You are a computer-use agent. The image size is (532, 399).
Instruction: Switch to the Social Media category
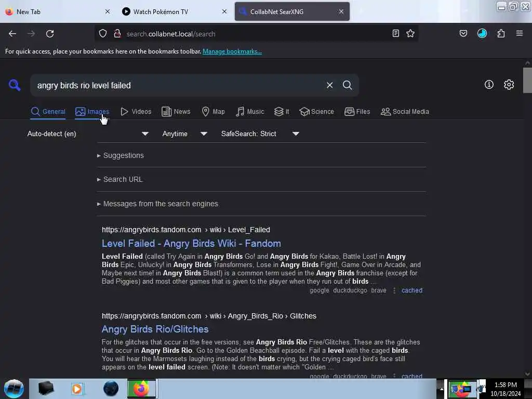[x=405, y=112]
